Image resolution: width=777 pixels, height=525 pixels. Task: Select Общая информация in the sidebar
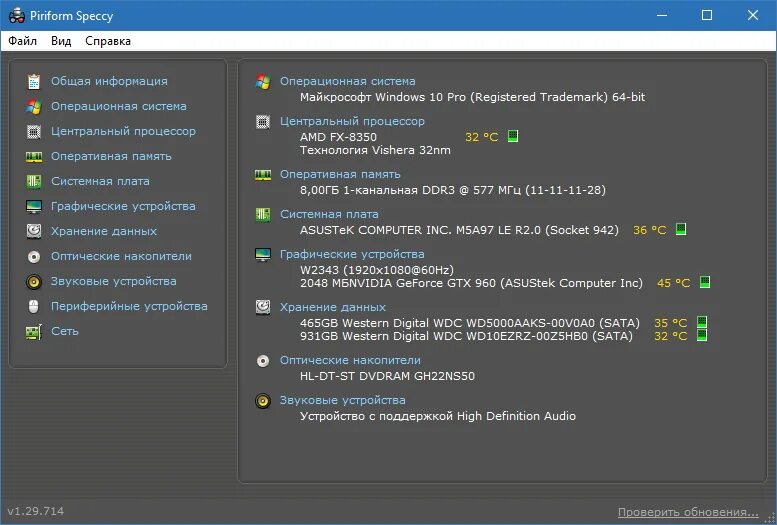click(109, 81)
